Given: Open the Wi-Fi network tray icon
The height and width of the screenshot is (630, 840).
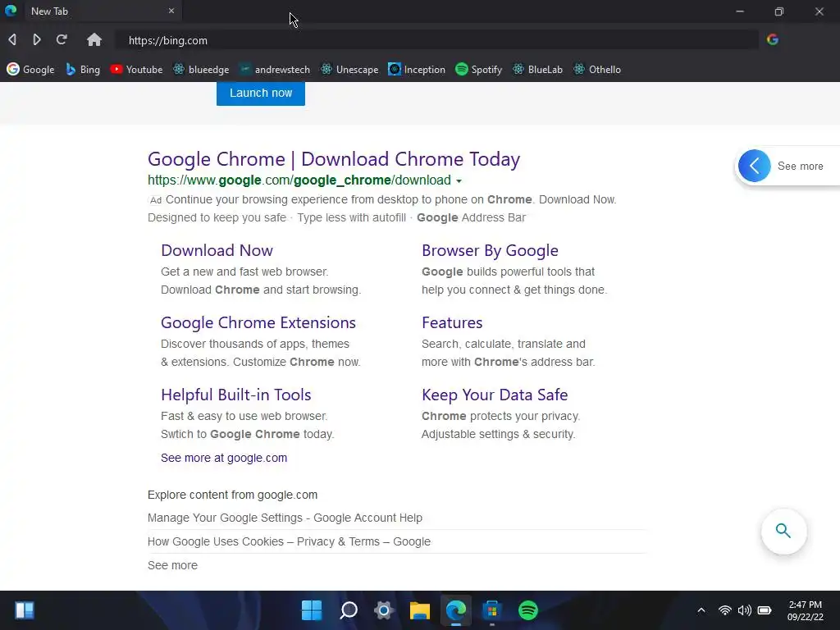Looking at the screenshot, I should pyautogui.click(x=725, y=610).
